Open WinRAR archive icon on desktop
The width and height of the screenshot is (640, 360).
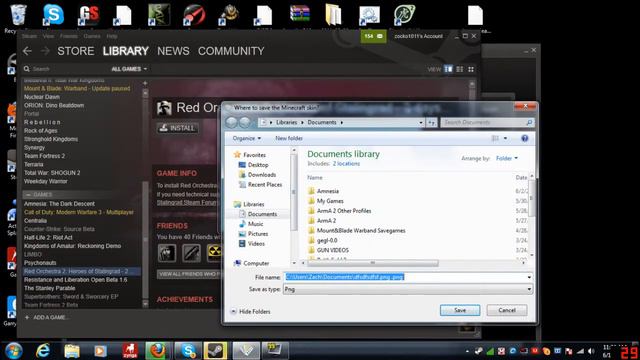point(300,14)
